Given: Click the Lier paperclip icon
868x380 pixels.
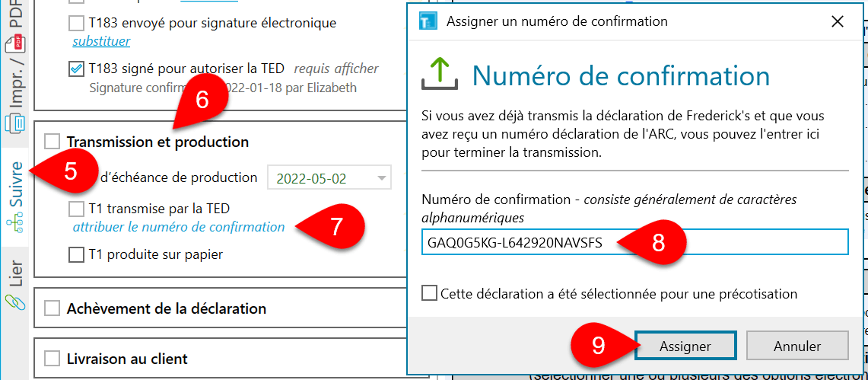Looking at the screenshot, I should pos(15,301).
